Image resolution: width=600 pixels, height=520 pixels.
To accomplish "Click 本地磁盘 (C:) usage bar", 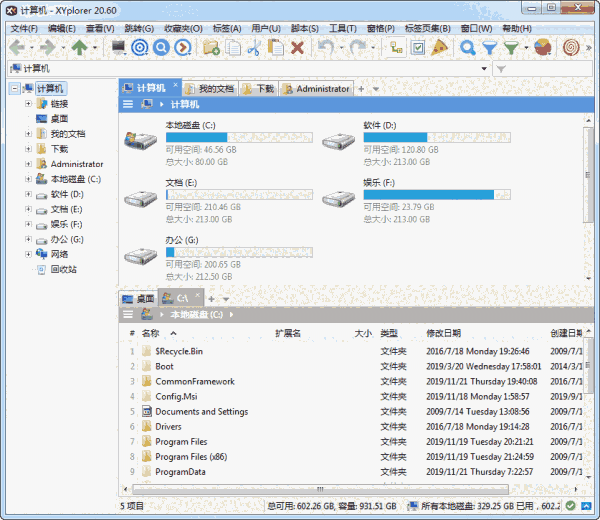I will 239,137.
